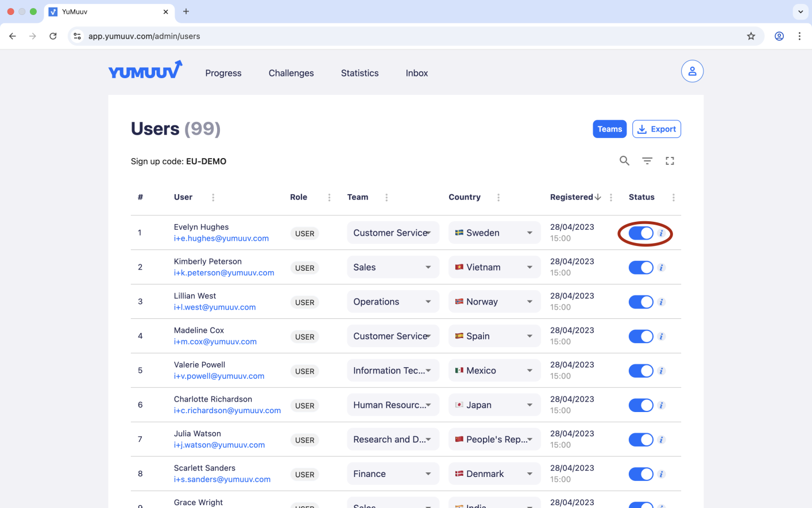The height and width of the screenshot is (508, 812).
Task: Reload the page in browser
Action: (x=53, y=36)
